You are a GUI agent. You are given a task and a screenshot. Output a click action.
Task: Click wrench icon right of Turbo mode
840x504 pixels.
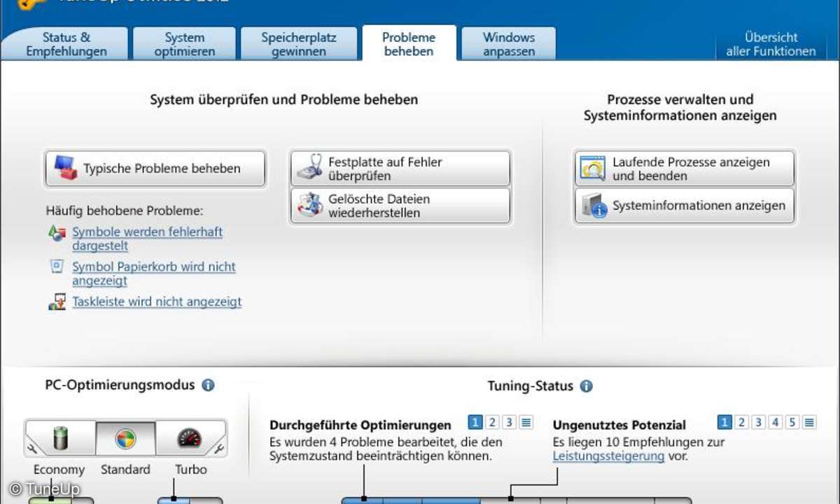[219, 448]
